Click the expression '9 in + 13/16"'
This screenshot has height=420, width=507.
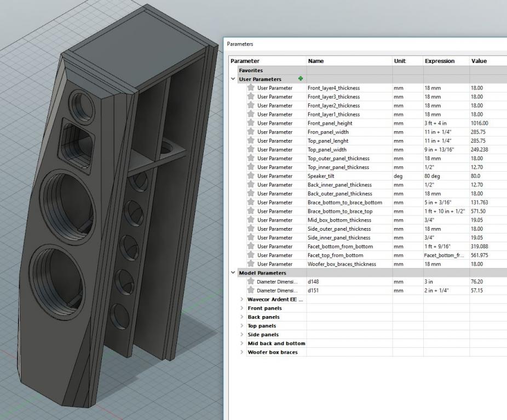click(439, 150)
